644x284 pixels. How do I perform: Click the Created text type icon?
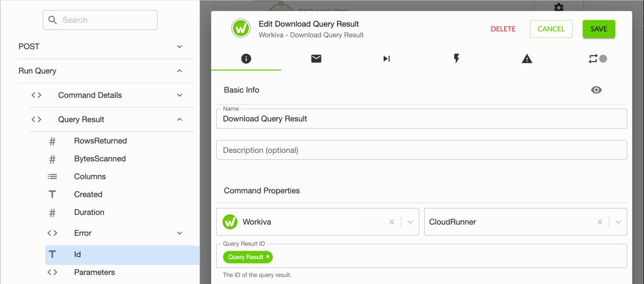52,194
